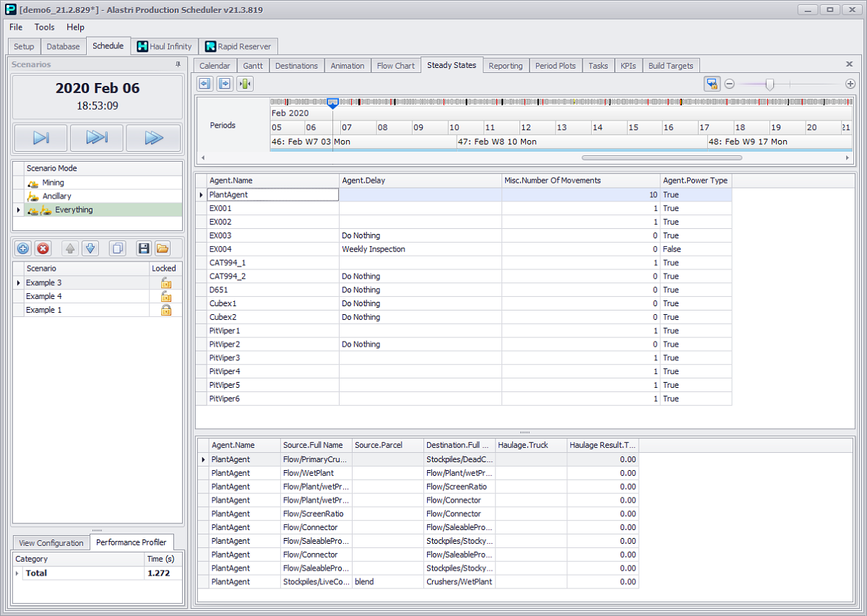This screenshot has width=867, height=616.
Task: Click the green fit-columns toolbar icon
Action: pyautogui.click(x=245, y=84)
